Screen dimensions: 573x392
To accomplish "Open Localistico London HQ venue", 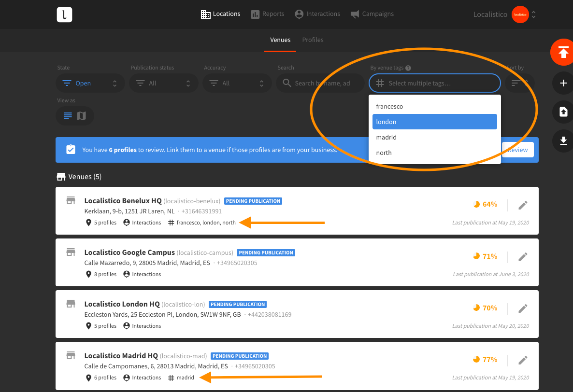I will point(122,304).
